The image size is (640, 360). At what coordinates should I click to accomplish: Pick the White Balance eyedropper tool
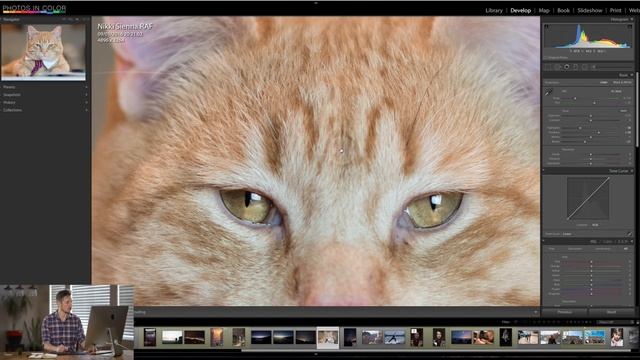point(548,92)
